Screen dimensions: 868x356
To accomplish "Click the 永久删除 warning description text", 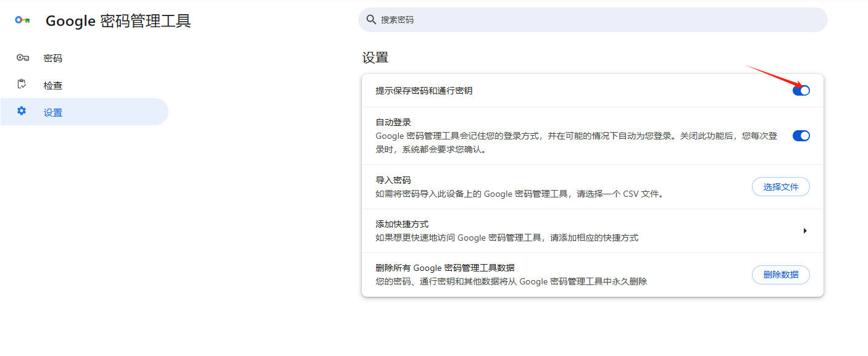I will pos(511,281).
